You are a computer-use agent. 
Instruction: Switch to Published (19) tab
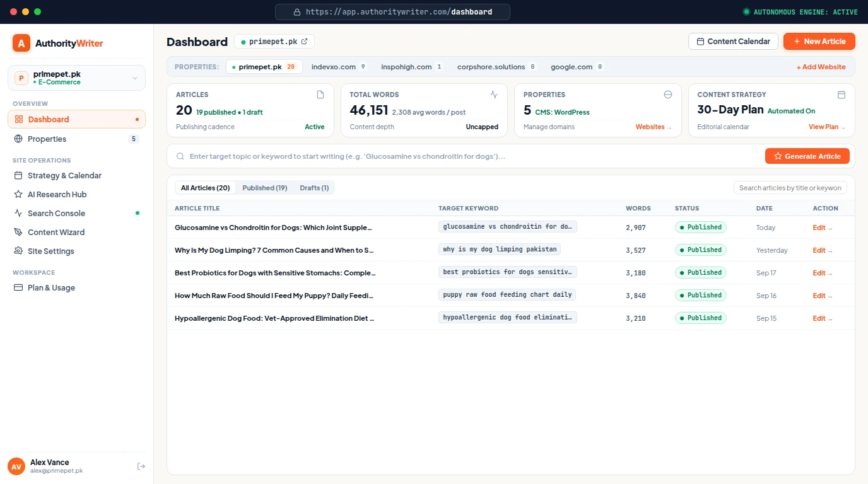[x=265, y=188]
